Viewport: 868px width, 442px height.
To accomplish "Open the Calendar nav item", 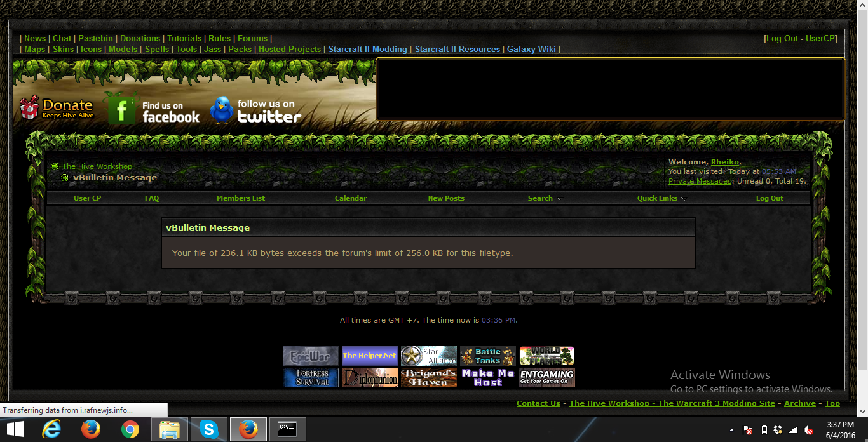I will pyautogui.click(x=351, y=198).
